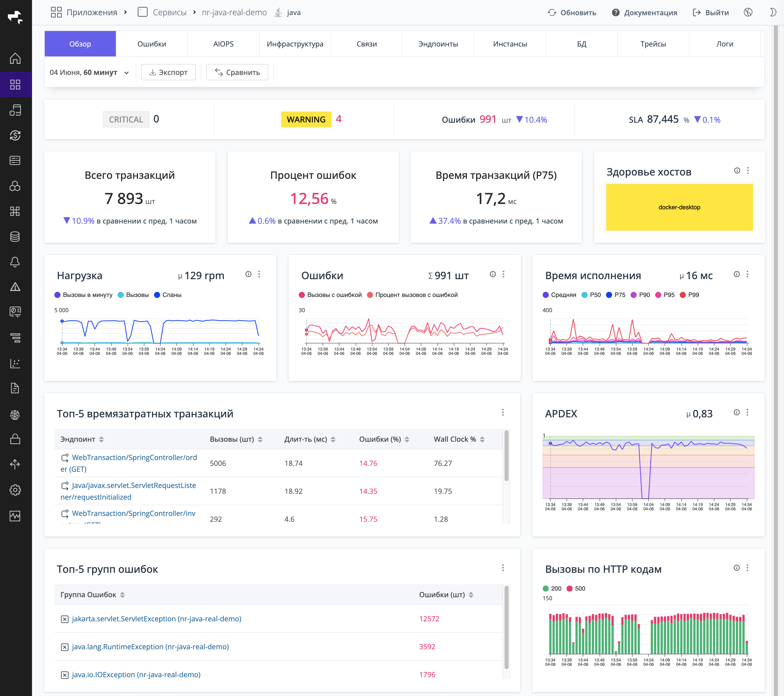784x696 pixels.
Task: Open the document sidebar icon
Action: click(15, 388)
